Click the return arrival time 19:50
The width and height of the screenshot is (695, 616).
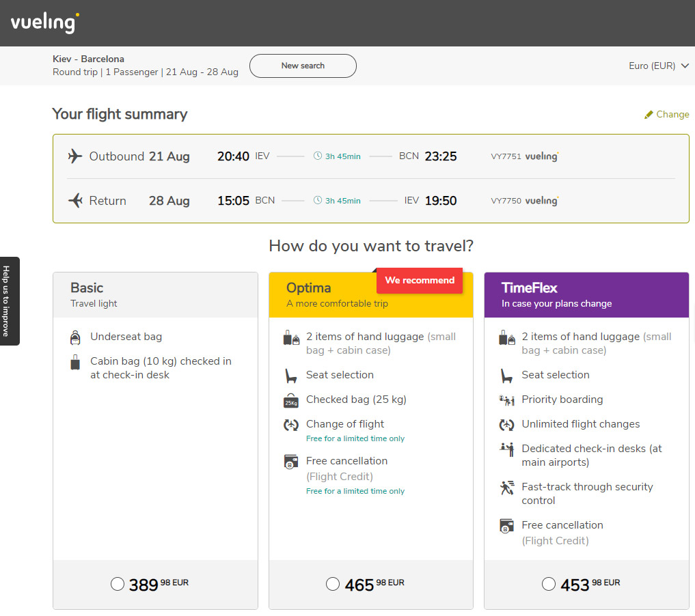[441, 201]
